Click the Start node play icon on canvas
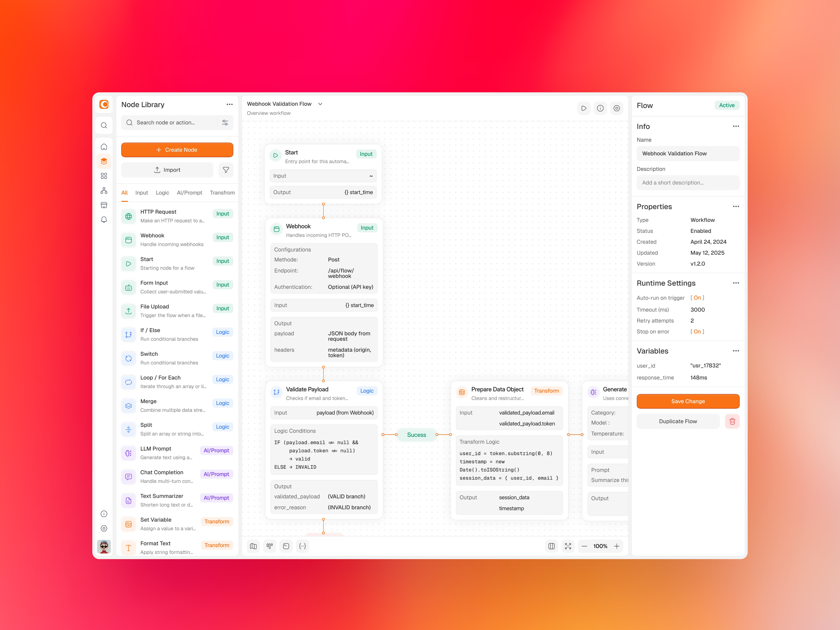Image resolution: width=840 pixels, height=630 pixels. pos(275,155)
